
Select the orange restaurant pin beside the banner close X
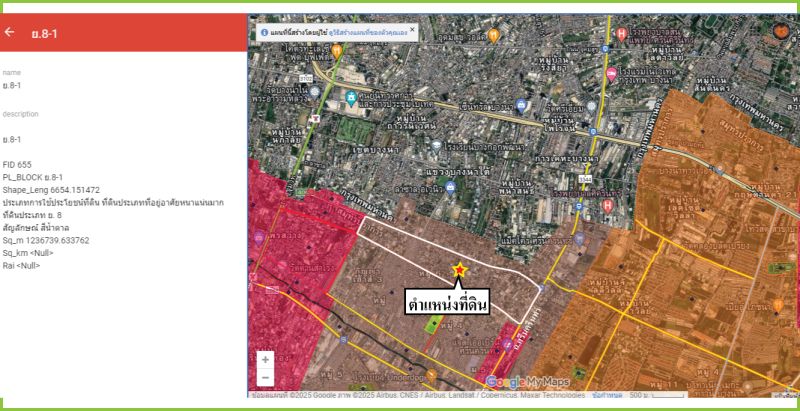(x=493, y=36)
